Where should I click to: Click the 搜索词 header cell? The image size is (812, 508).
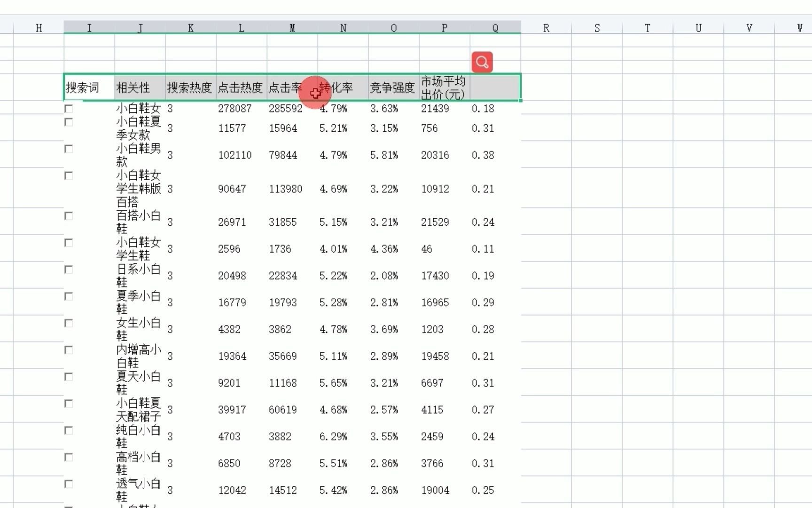click(89, 87)
